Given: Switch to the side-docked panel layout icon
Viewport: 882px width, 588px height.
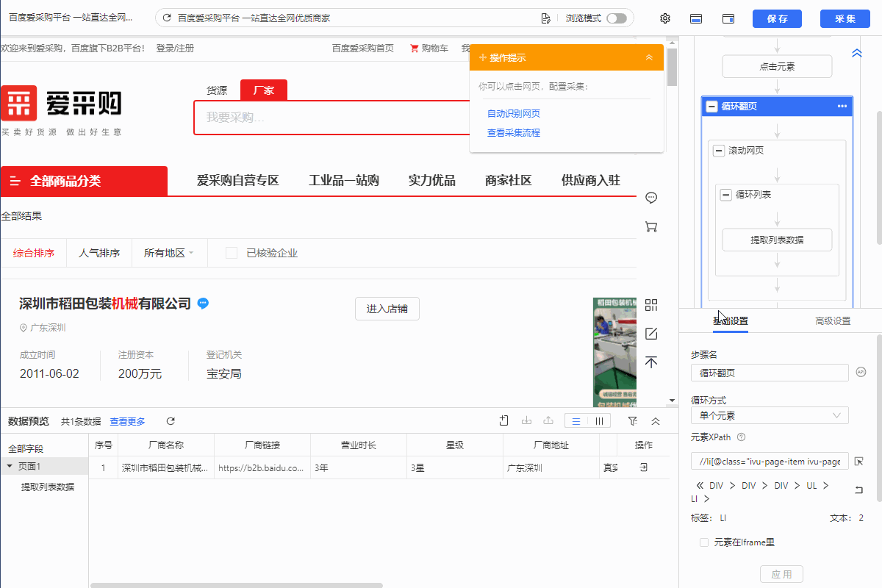Looking at the screenshot, I should (x=729, y=18).
